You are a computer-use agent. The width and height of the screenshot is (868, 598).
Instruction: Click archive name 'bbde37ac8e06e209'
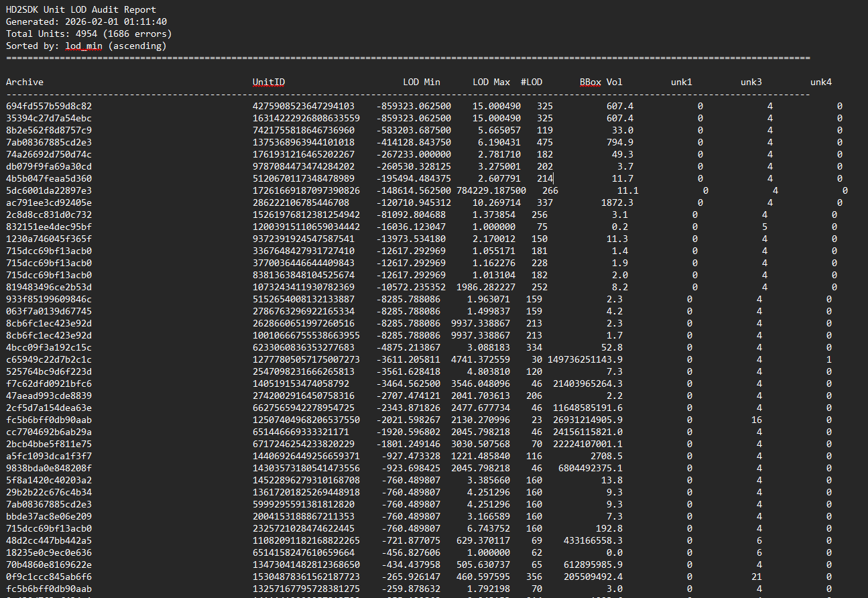coord(49,517)
